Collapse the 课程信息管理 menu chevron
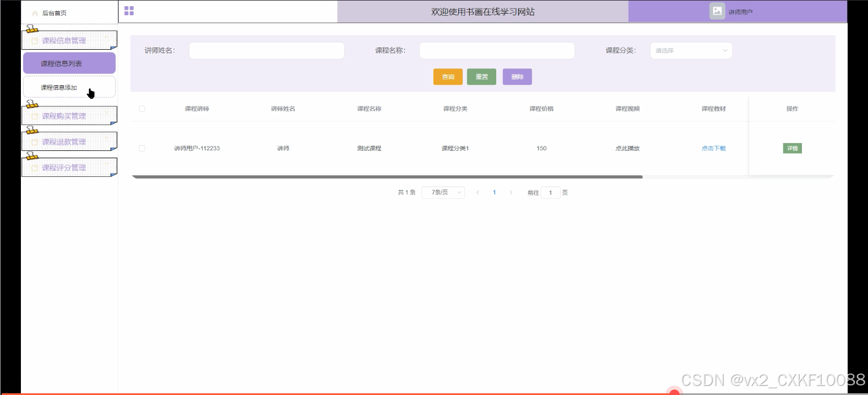868x395 pixels. [x=106, y=37]
